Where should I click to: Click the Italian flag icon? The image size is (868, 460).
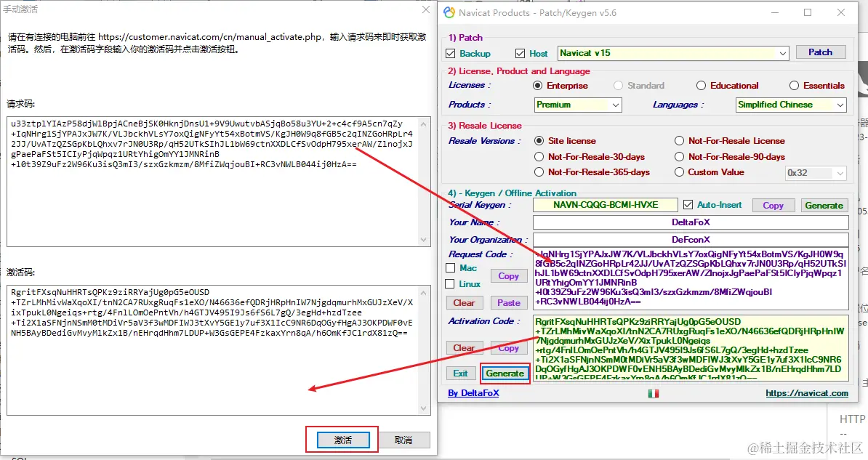point(654,393)
